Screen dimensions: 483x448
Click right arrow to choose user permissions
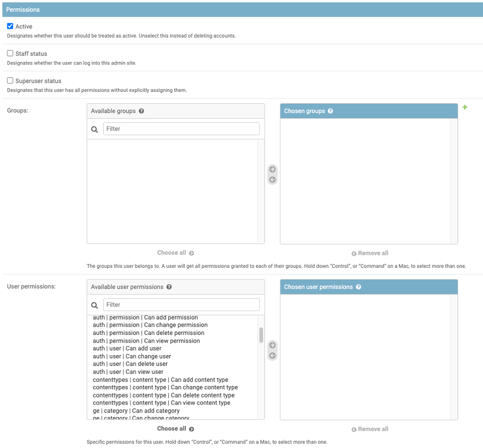[272, 345]
